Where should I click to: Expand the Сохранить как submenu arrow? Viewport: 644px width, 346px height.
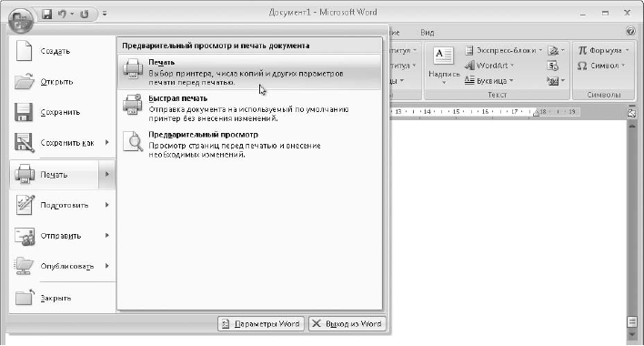click(x=106, y=142)
